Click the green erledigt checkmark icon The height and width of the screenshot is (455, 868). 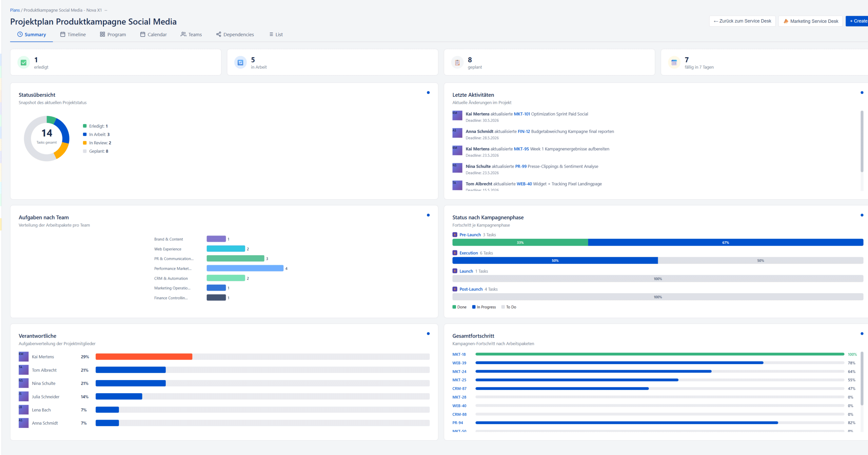(x=23, y=62)
